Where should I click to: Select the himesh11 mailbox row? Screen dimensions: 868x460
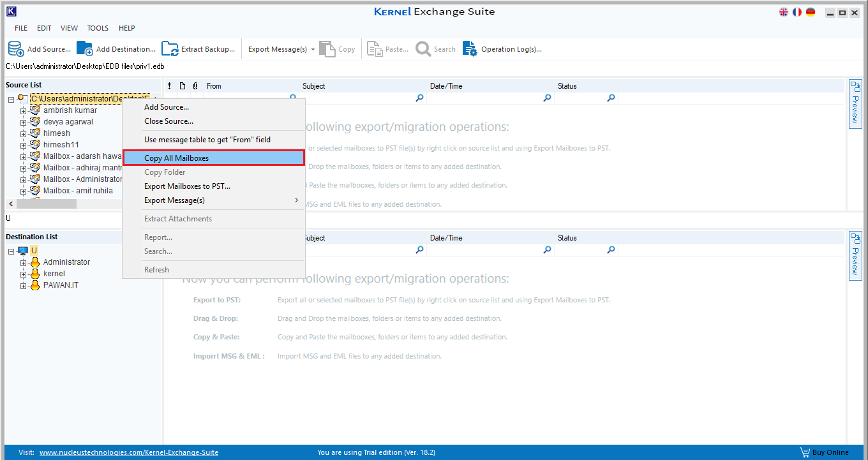[x=61, y=145]
